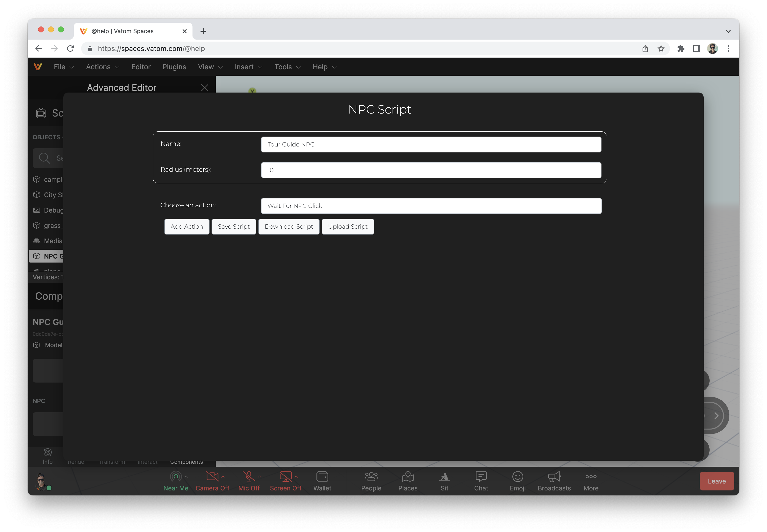This screenshot has width=767, height=532.
Task: Bookmark this page with star icon
Action: coord(661,49)
